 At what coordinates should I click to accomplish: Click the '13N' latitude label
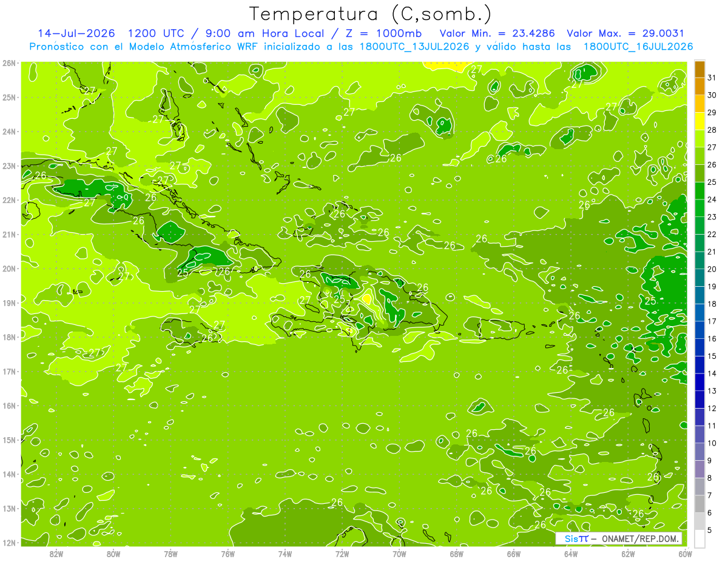[x=8, y=509]
